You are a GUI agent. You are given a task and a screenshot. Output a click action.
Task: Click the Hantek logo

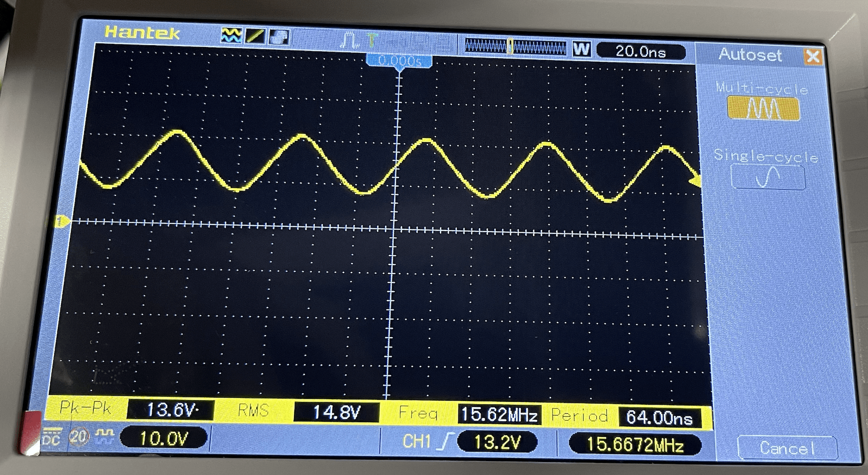coord(142,33)
